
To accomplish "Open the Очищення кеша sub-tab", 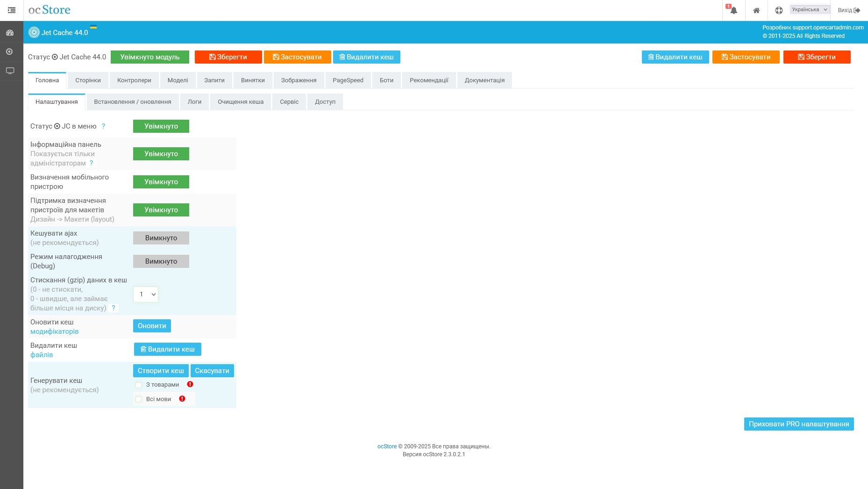I will coord(240,102).
